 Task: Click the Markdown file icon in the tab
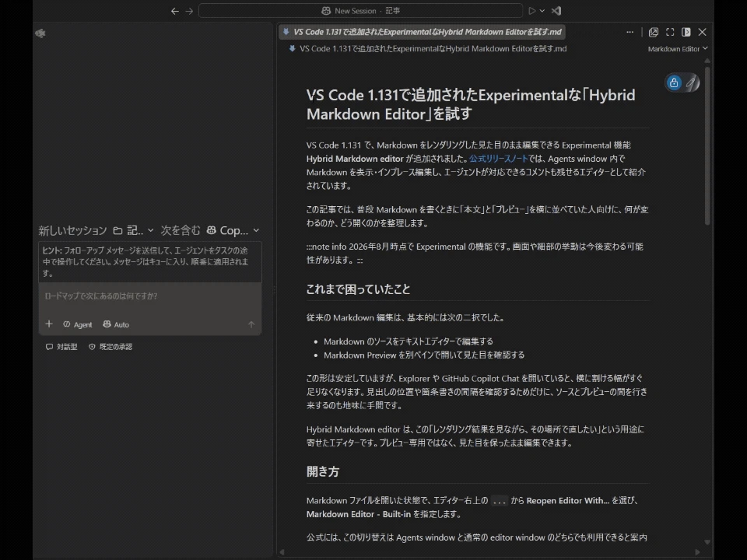(x=286, y=32)
